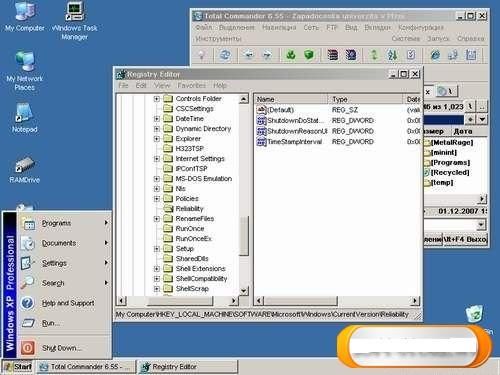Open the Recycle Bin on desktop
Viewport: 500px width, 375px height.
(x=475, y=313)
